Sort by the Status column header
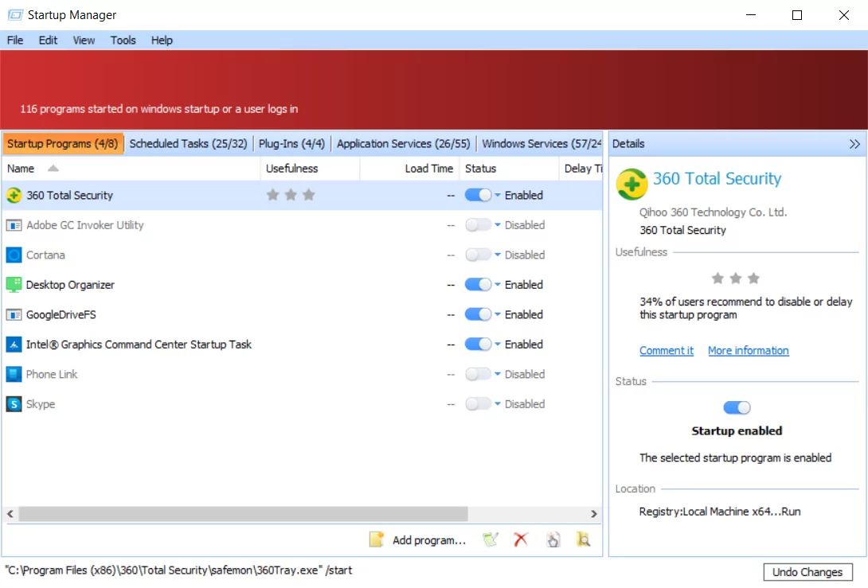Viewport: 868px width, 588px height. pos(509,169)
